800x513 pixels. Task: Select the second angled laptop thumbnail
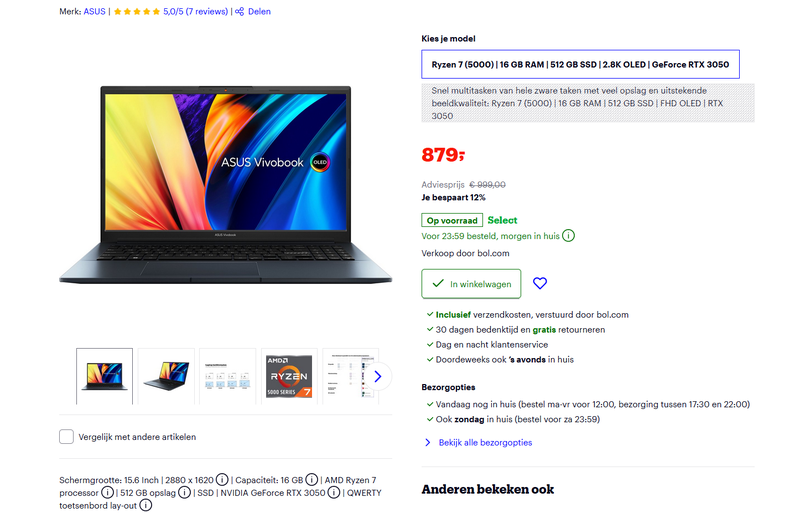166,377
